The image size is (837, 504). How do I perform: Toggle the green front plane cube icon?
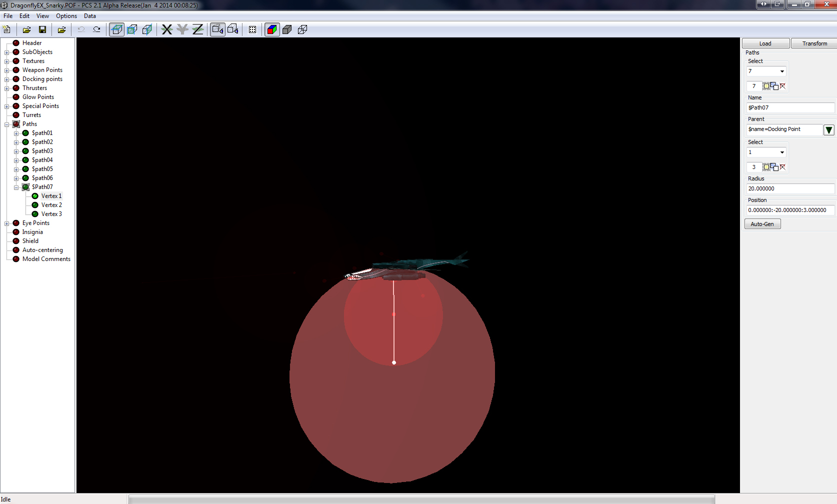click(x=132, y=29)
